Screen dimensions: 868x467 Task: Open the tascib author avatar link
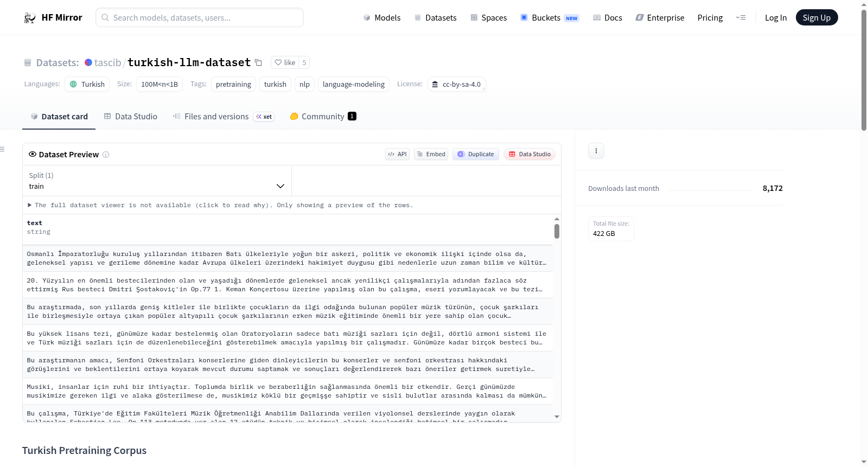tap(88, 62)
